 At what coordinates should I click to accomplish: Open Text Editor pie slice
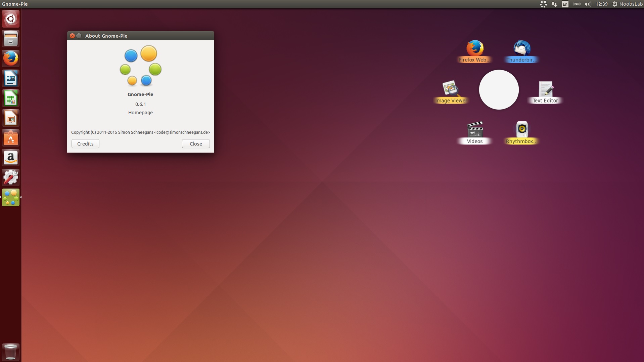click(545, 92)
